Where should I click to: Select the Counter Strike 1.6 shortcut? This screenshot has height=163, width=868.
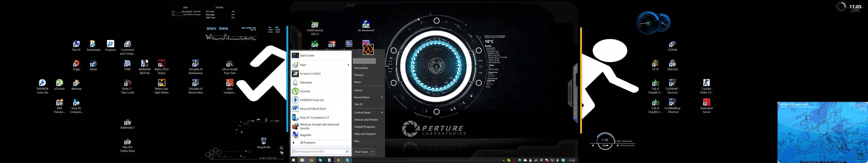706,86
